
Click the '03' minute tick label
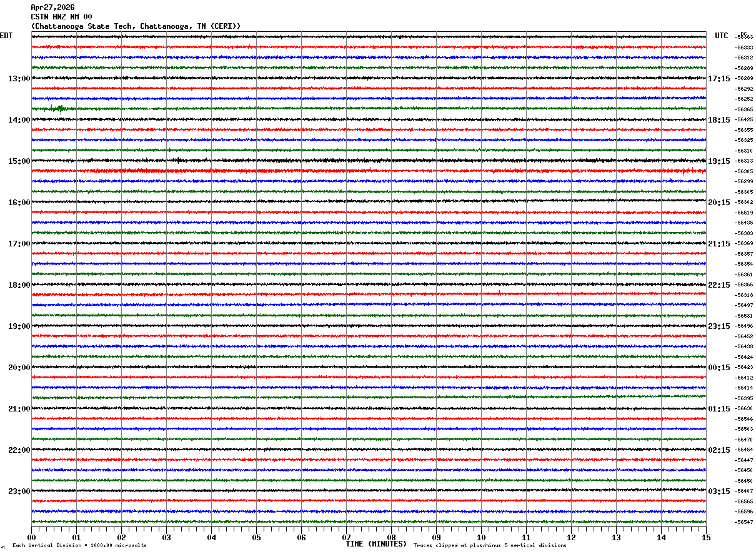coord(166,537)
